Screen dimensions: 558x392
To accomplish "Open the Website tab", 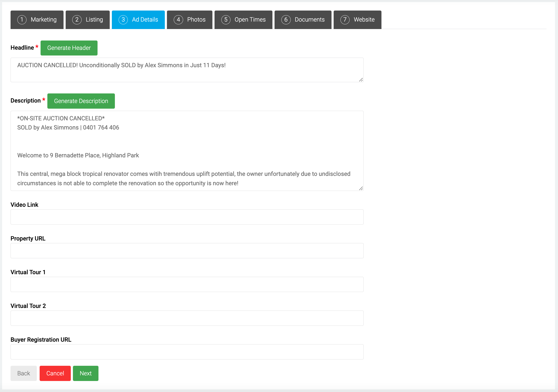I will point(357,20).
